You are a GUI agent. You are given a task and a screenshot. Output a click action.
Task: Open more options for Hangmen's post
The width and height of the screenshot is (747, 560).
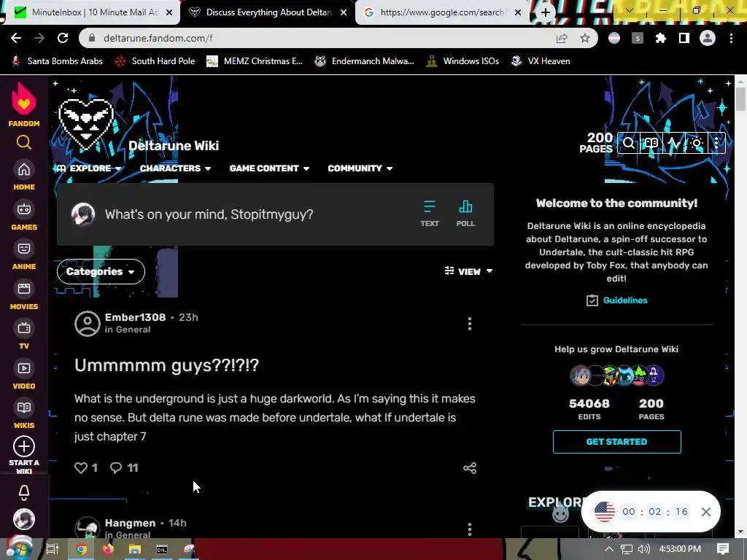470,529
